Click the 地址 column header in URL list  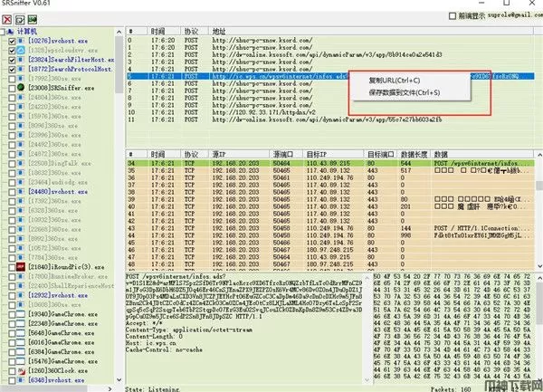tap(219, 29)
